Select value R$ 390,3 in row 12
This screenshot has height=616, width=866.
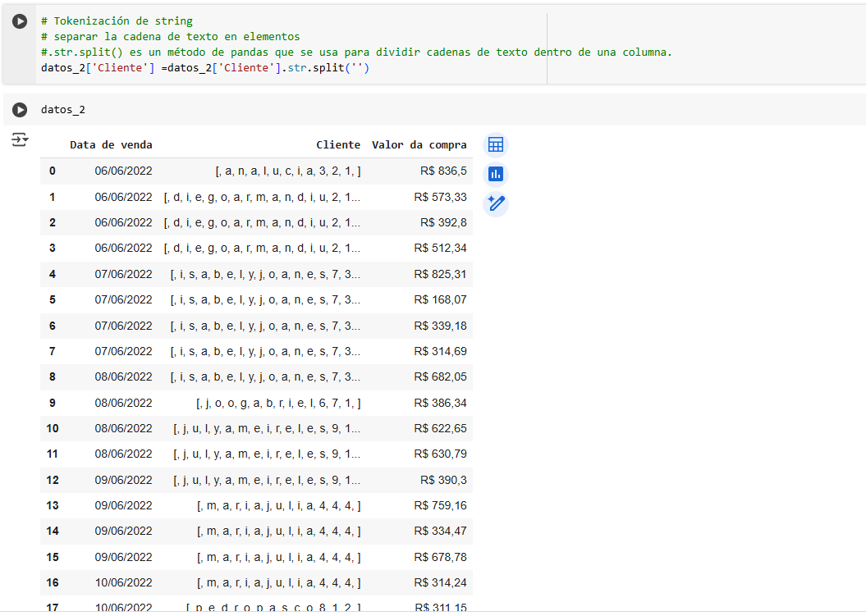(443, 480)
